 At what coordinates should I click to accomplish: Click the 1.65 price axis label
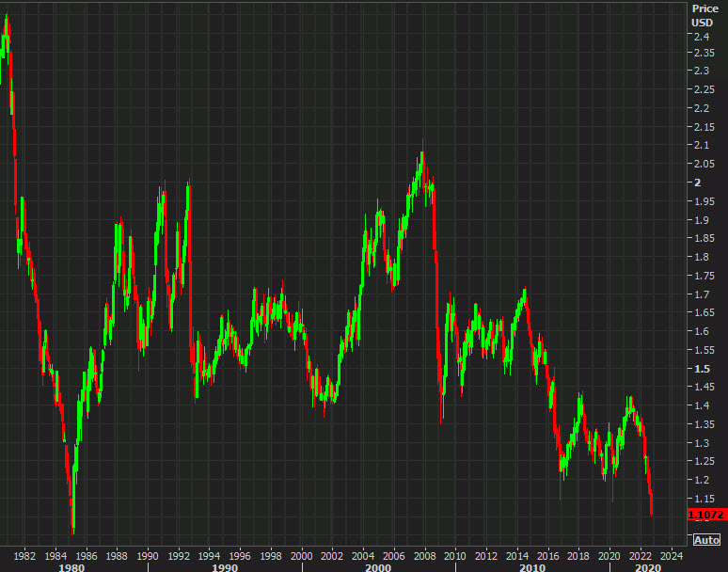coord(704,312)
